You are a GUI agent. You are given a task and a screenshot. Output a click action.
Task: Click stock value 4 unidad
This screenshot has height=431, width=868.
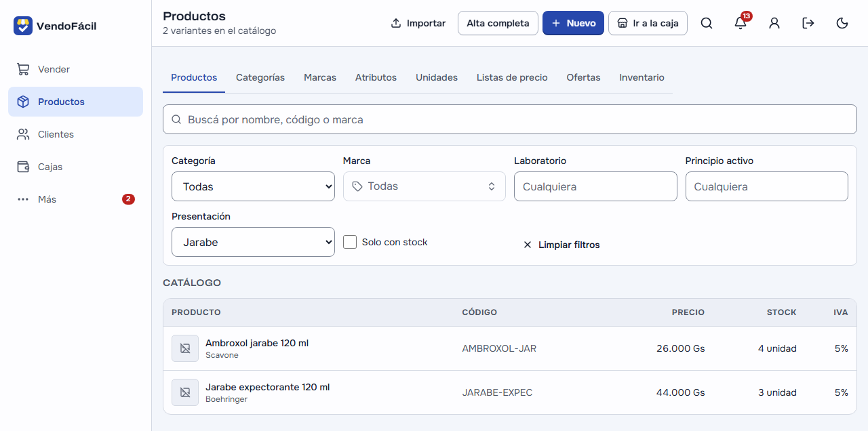click(x=777, y=348)
